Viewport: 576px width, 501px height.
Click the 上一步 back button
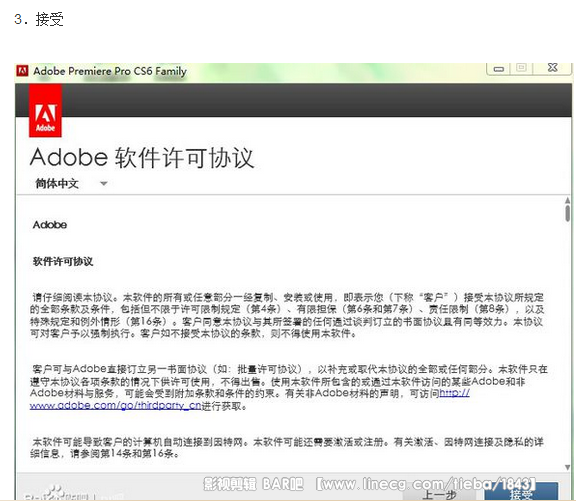coord(439,494)
